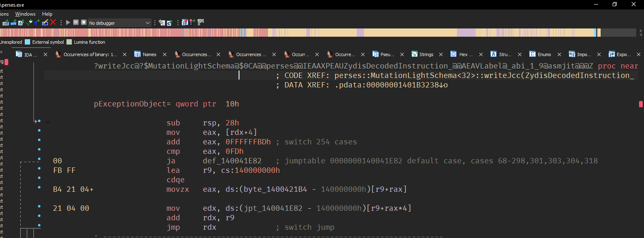Open the Help menu
Viewport: 644px width, 238px height.
[x=47, y=14]
